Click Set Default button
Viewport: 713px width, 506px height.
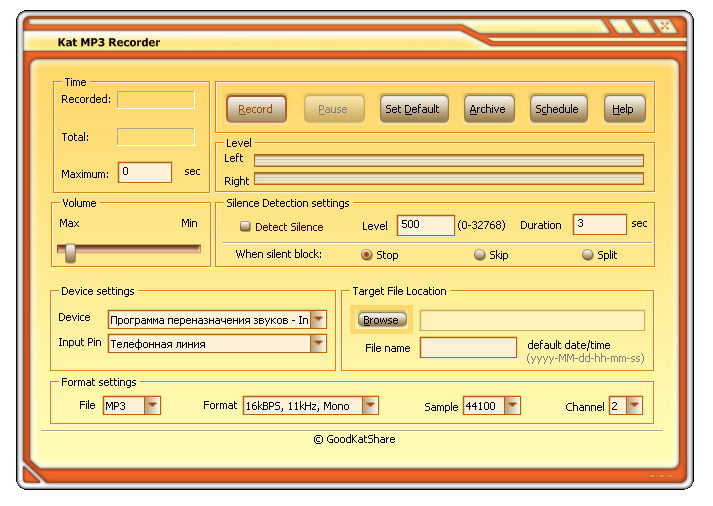(413, 109)
